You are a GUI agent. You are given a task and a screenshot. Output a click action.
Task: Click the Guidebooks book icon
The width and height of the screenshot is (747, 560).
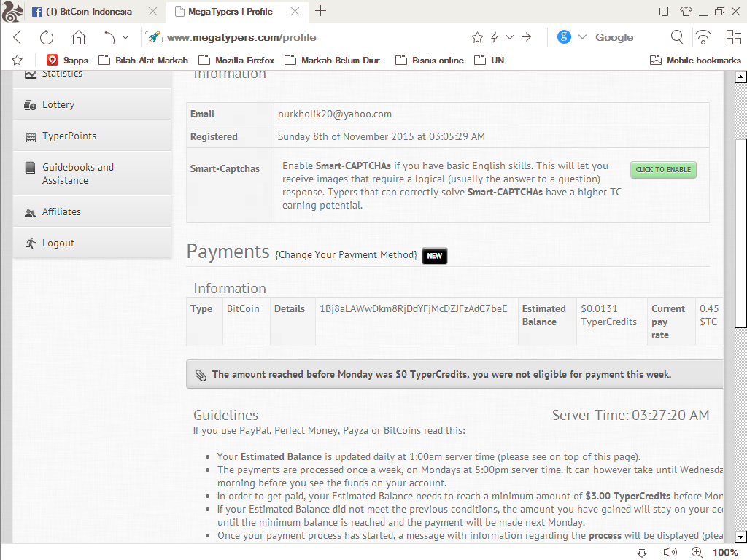[30, 168]
